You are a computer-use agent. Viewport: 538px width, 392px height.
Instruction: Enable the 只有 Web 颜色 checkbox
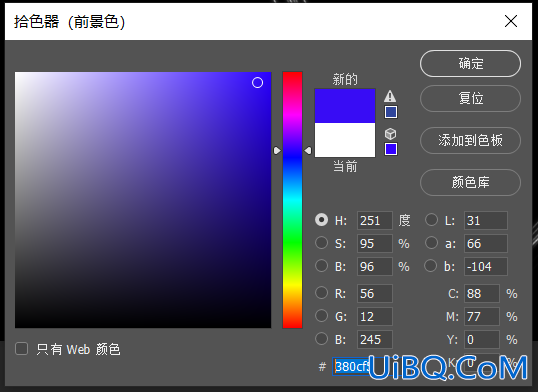tap(22, 349)
